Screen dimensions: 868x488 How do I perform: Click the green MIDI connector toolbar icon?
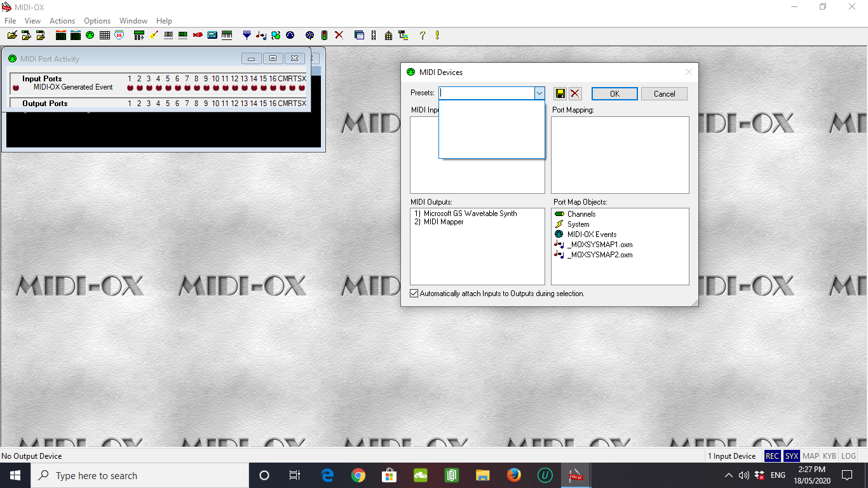coord(90,36)
